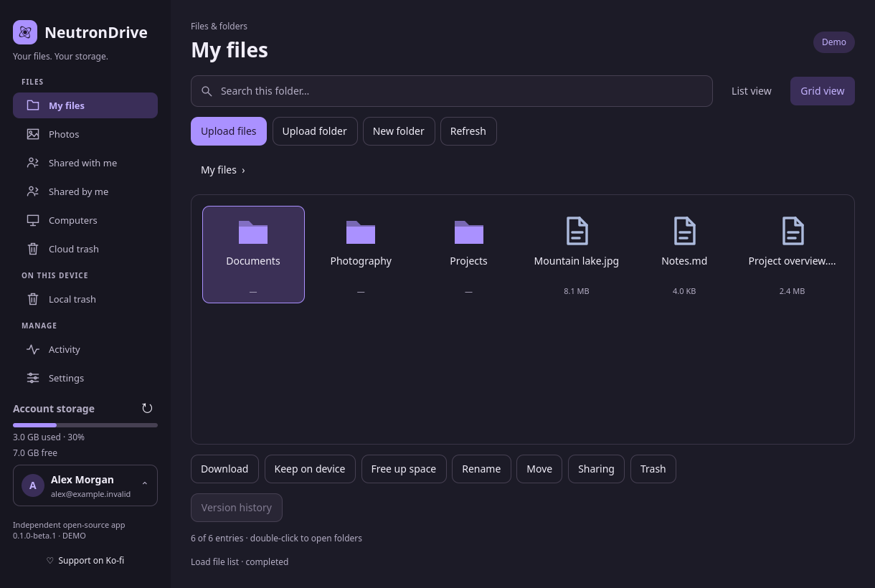Screen dimensions: 875x588
Task: Open the Computers section
Action: click(85, 220)
